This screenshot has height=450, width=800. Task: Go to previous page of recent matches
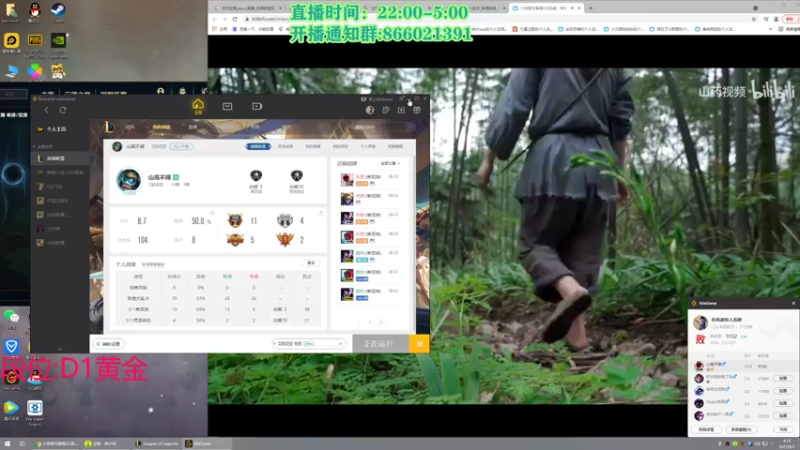[x=360, y=322]
